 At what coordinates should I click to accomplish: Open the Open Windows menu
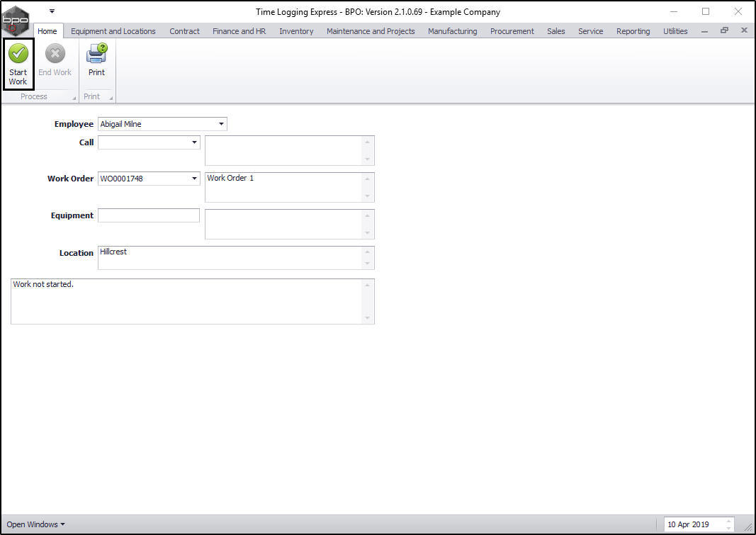(35, 524)
